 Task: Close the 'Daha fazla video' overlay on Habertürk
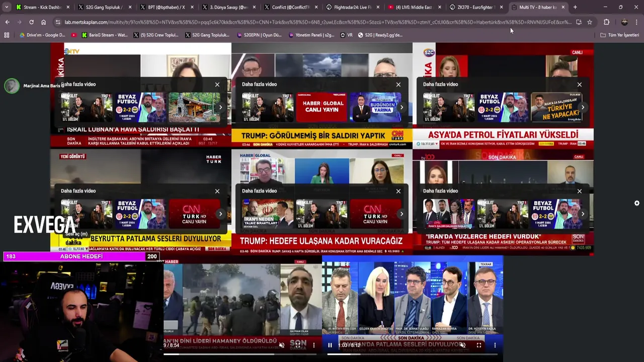217,191
